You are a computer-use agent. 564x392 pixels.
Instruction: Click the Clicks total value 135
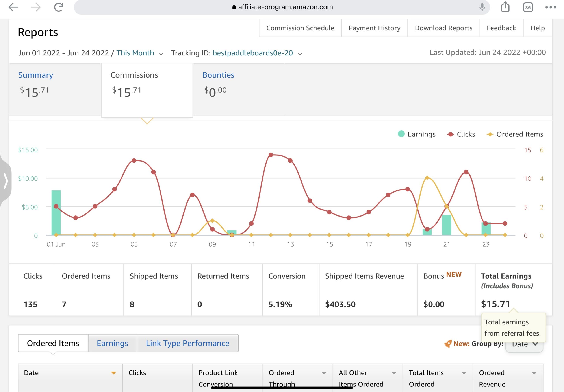pos(30,304)
